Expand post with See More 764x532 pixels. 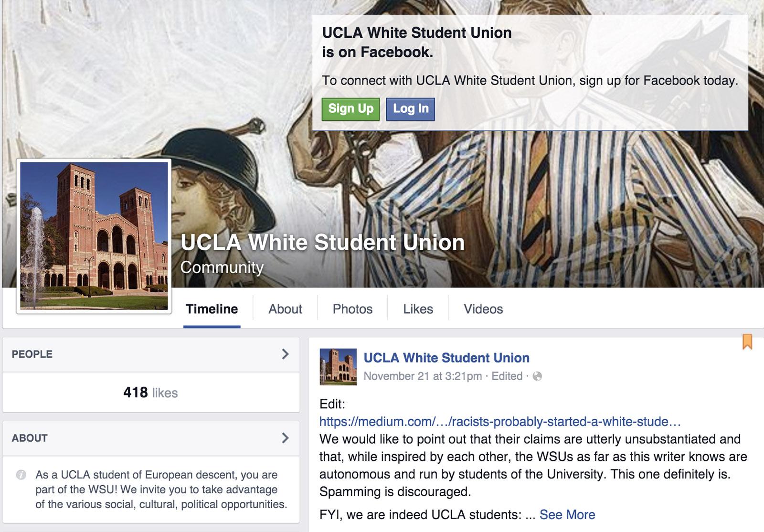coord(567,514)
